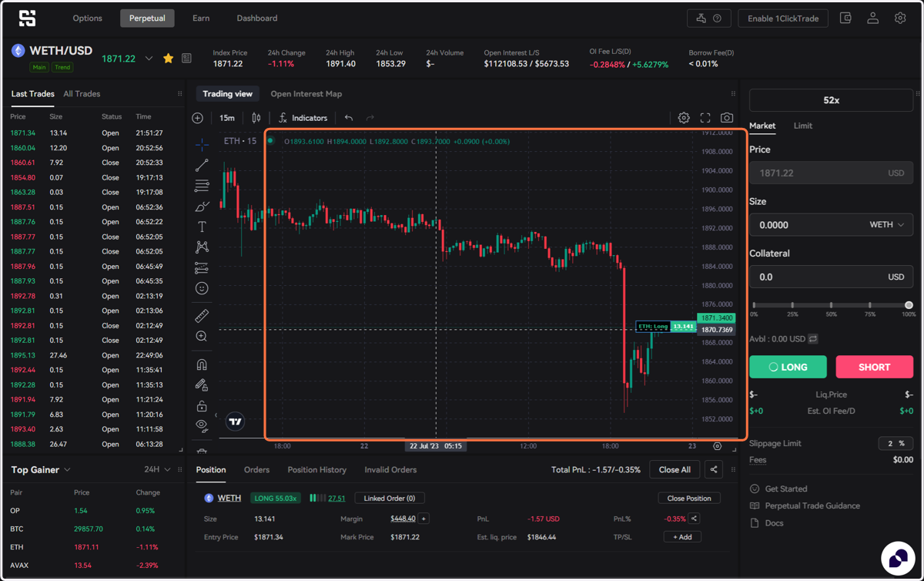Open the 24H period dropdown

157,470
